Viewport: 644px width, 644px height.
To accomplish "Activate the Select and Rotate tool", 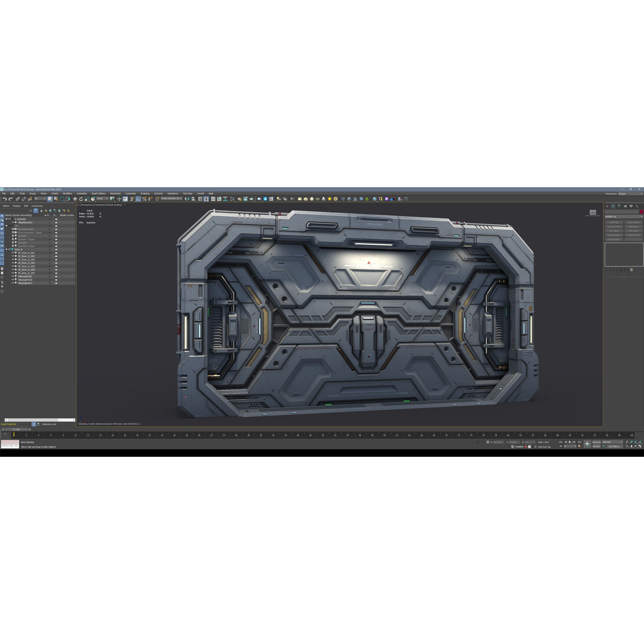I will (81, 199).
